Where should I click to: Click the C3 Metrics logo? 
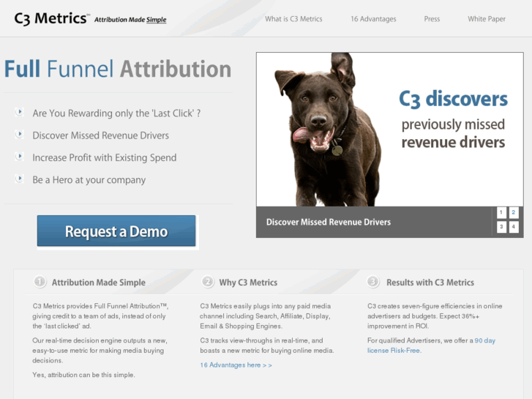(52, 18)
